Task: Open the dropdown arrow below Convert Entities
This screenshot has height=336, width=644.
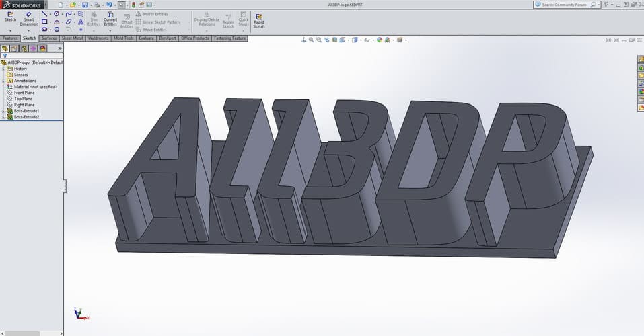Action: [x=110, y=31]
